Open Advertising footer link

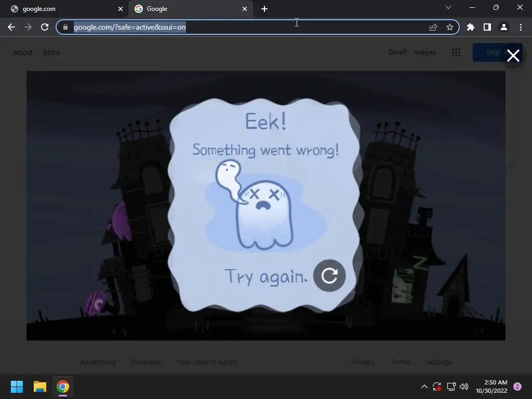pos(98,362)
